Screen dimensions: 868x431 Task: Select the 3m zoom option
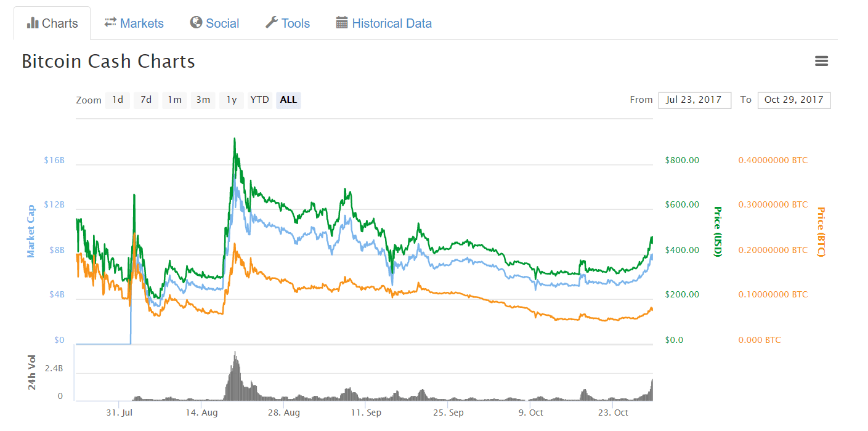[203, 100]
